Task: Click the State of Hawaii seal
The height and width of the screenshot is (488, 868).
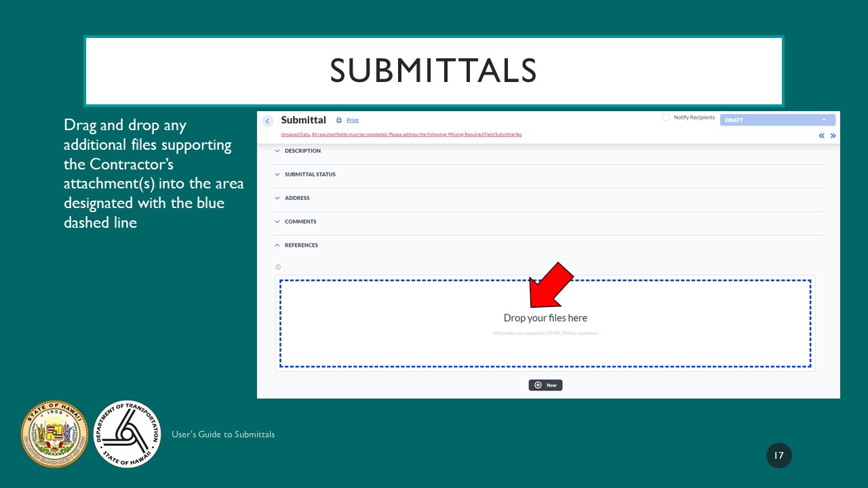Action: (x=55, y=434)
